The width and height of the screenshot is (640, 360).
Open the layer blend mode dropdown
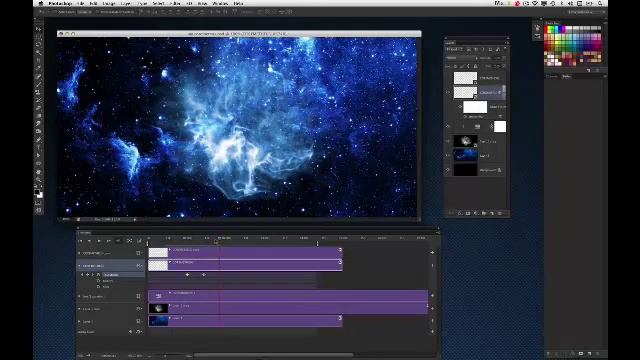click(461, 58)
